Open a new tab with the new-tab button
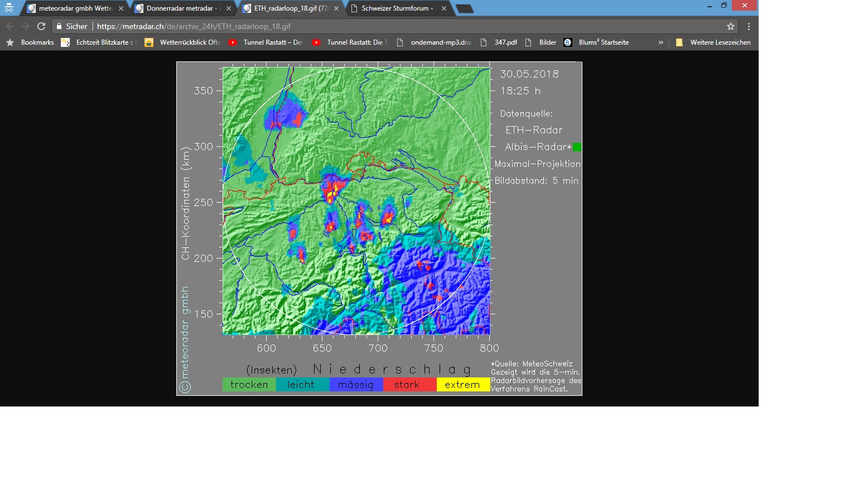This screenshot has height=488, width=868. (464, 8)
